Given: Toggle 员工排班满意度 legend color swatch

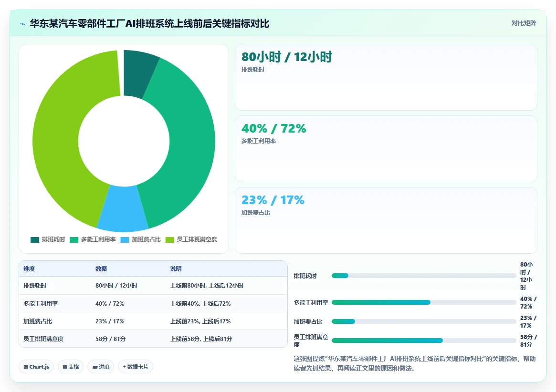Looking at the screenshot, I should point(170,239).
